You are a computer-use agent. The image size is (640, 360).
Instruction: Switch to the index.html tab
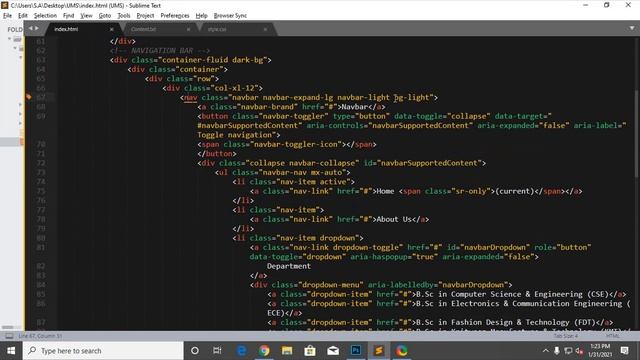click(66, 29)
